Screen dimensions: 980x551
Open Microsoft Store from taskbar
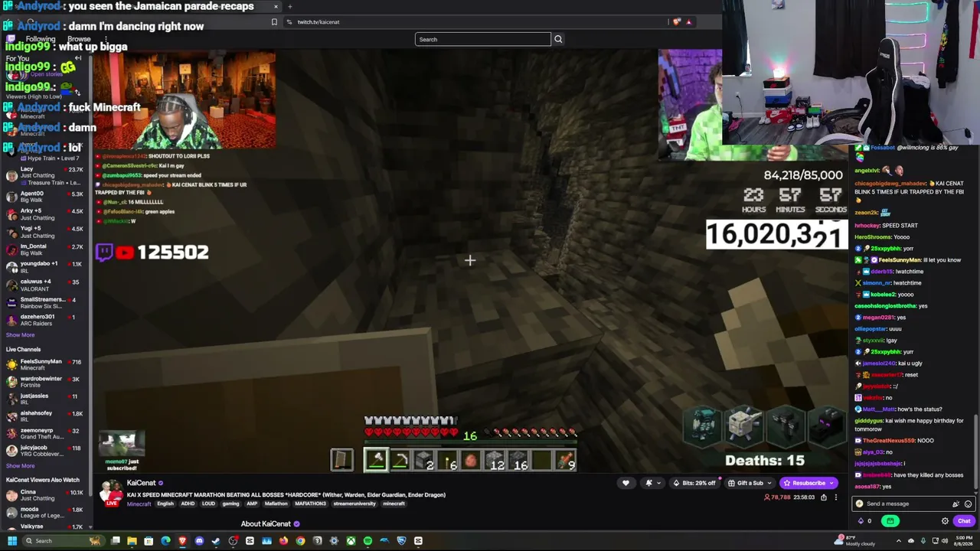(149, 541)
